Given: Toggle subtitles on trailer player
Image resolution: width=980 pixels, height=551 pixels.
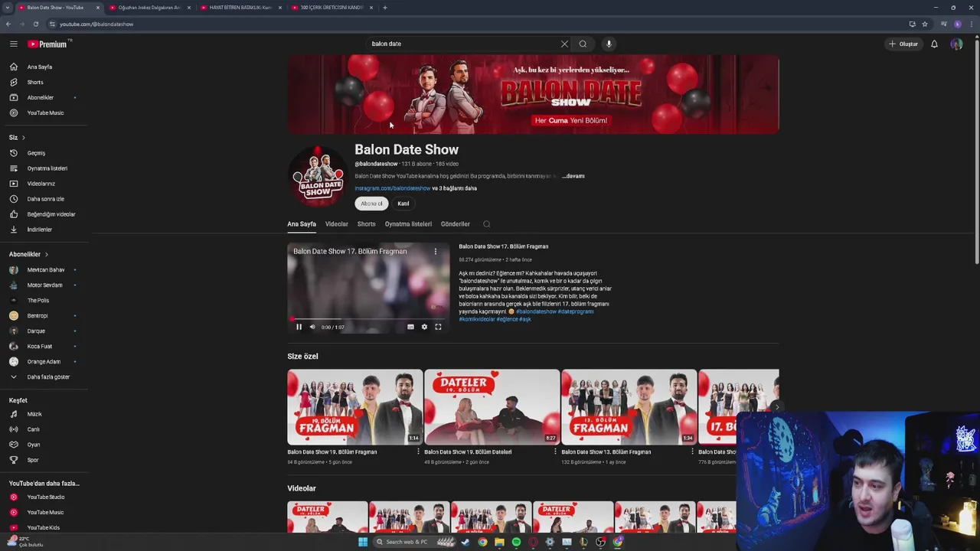Looking at the screenshot, I should pyautogui.click(x=410, y=327).
